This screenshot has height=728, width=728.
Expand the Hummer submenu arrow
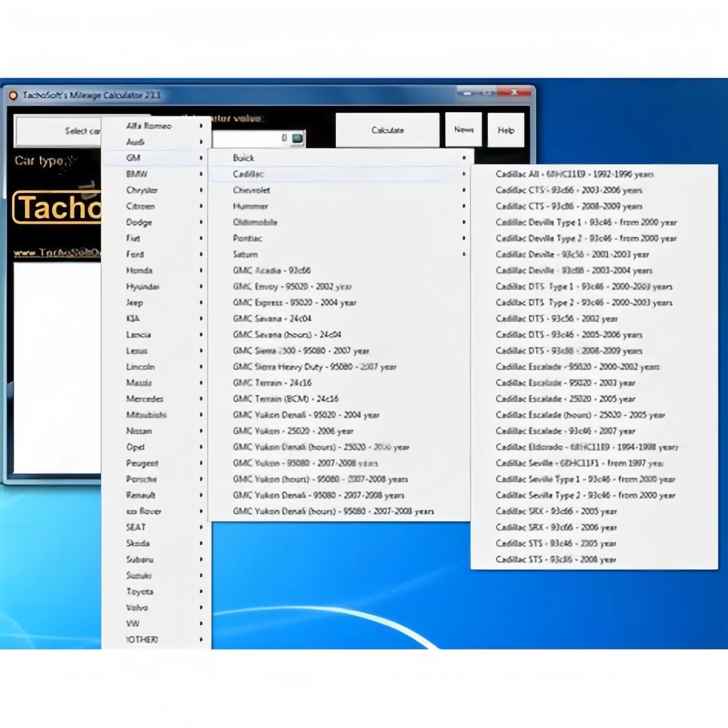(x=464, y=206)
